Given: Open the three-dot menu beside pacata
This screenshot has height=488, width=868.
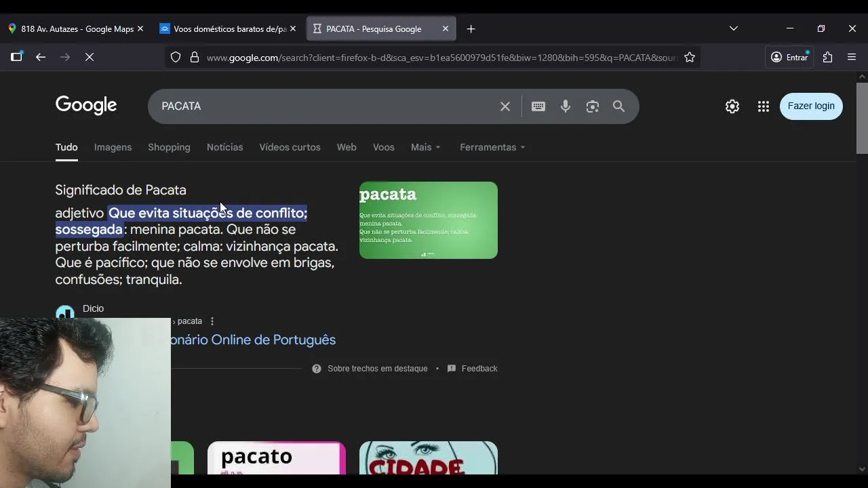Looking at the screenshot, I should (212, 321).
